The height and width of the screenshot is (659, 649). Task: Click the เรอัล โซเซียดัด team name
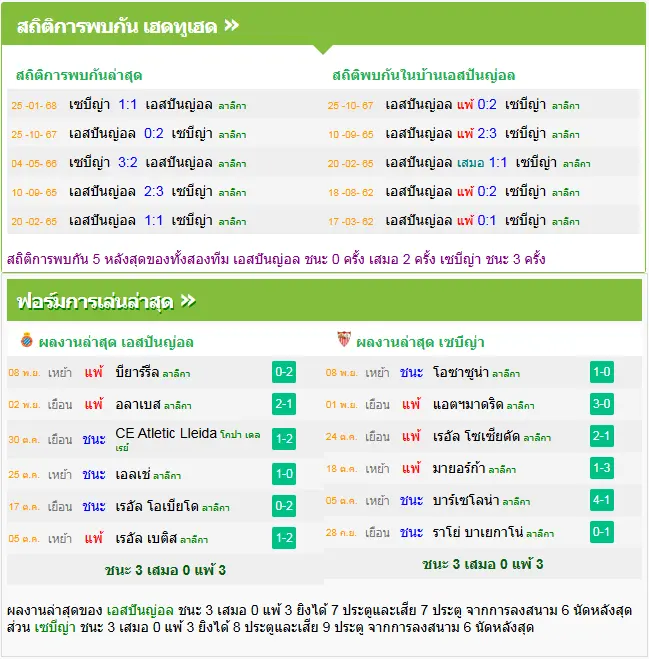tap(476, 436)
